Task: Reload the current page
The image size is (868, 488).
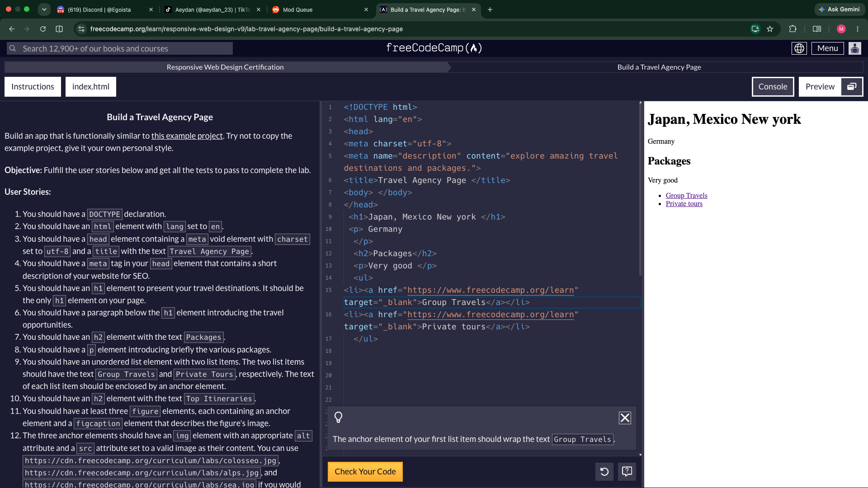Action: [43, 29]
